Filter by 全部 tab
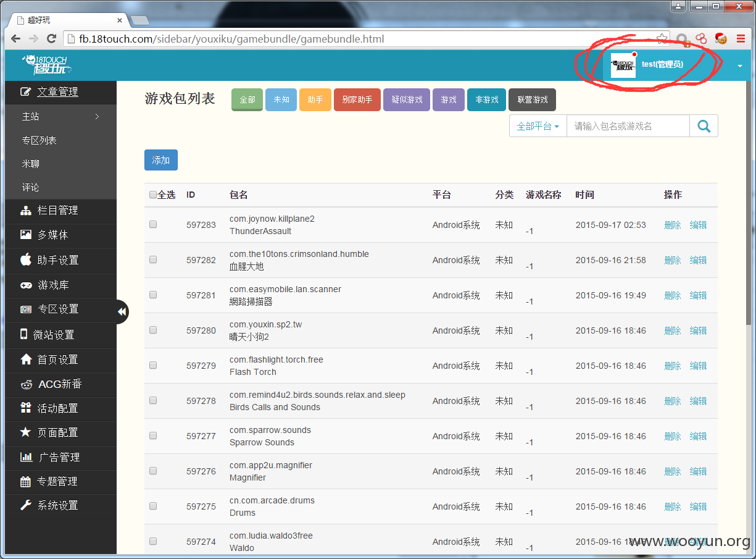 tap(247, 99)
